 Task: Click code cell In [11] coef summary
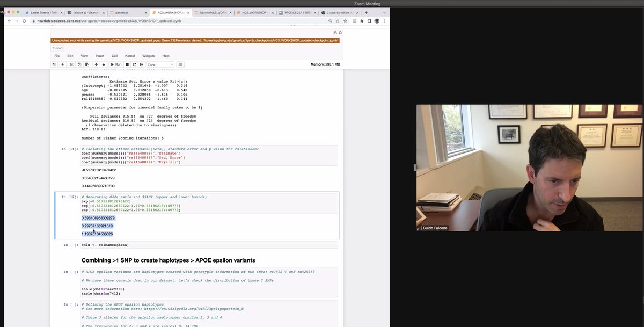click(209, 155)
